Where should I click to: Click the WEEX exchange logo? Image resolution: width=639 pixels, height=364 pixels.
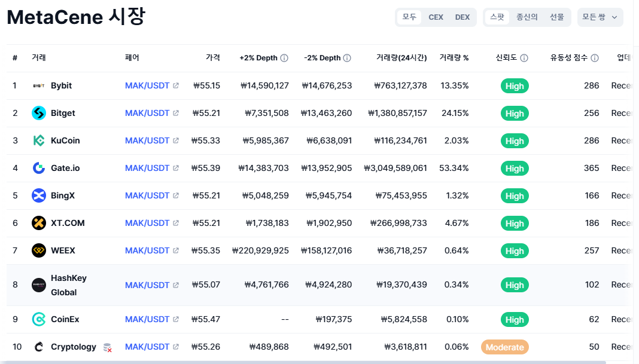point(39,250)
